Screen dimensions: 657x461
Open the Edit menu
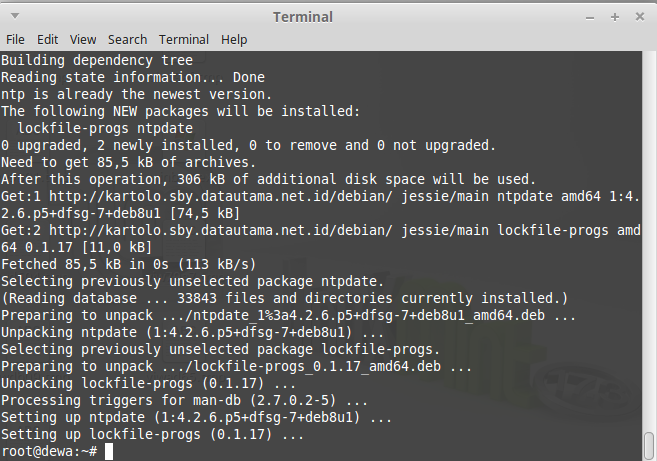point(47,40)
